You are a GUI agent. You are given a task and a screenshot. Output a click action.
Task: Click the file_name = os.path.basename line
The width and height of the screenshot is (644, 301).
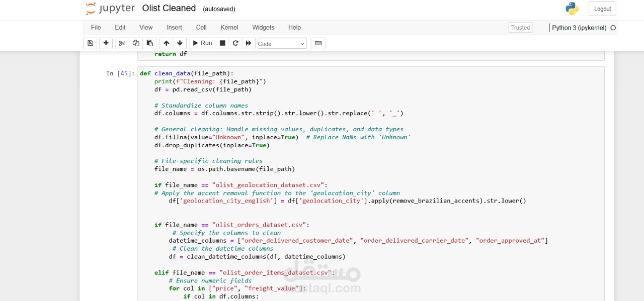pyautogui.click(x=224, y=169)
